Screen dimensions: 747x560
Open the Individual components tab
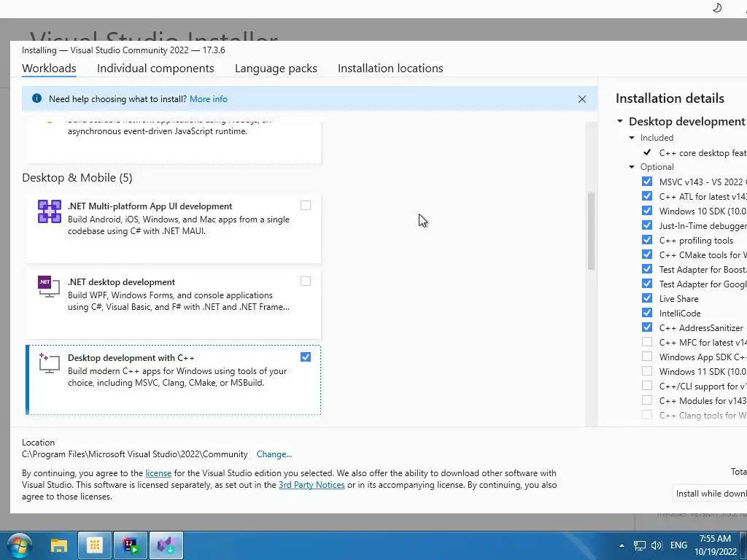pos(155,68)
